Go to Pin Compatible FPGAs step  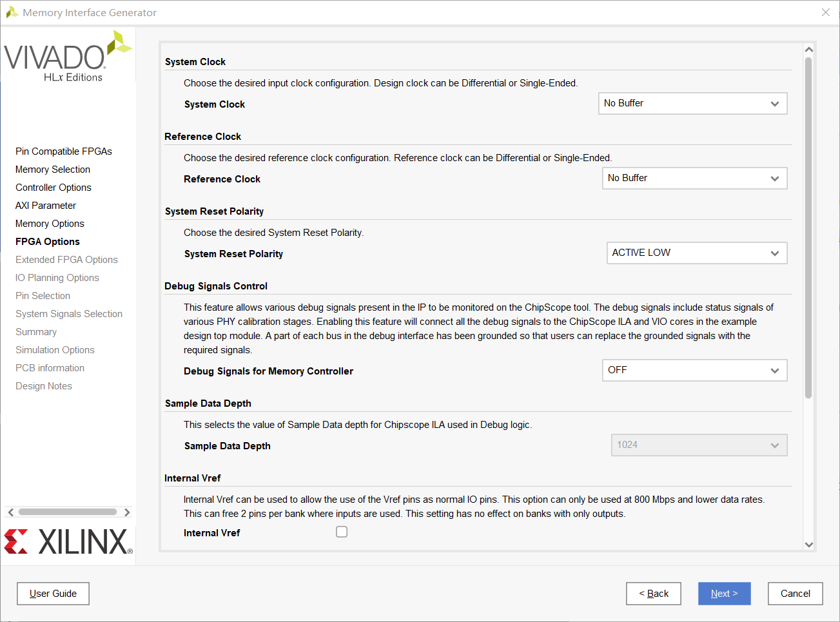pyautogui.click(x=64, y=151)
